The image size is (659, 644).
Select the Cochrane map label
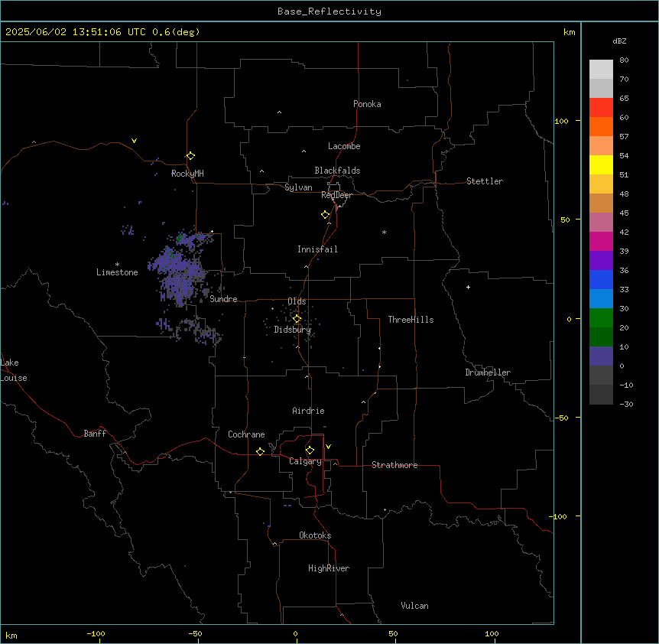tap(246, 434)
